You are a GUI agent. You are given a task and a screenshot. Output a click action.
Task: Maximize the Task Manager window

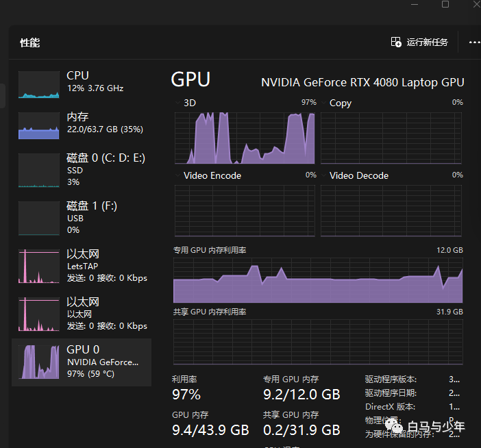[x=445, y=5]
